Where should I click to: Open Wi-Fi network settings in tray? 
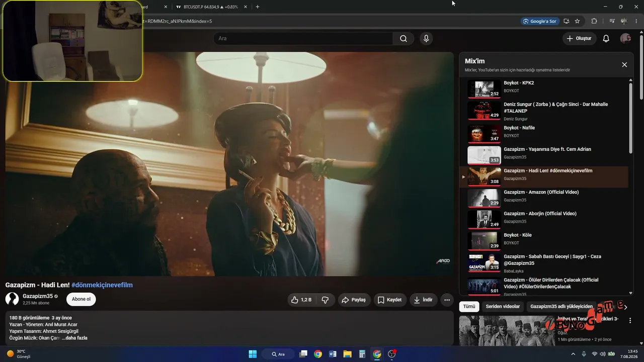pyautogui.click(x=594, y=354)
